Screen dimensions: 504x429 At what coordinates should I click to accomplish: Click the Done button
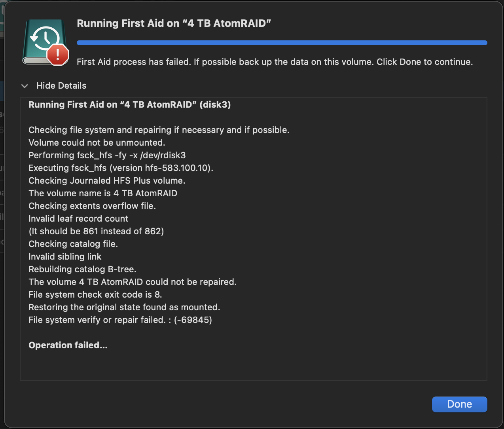coord(459,404)
